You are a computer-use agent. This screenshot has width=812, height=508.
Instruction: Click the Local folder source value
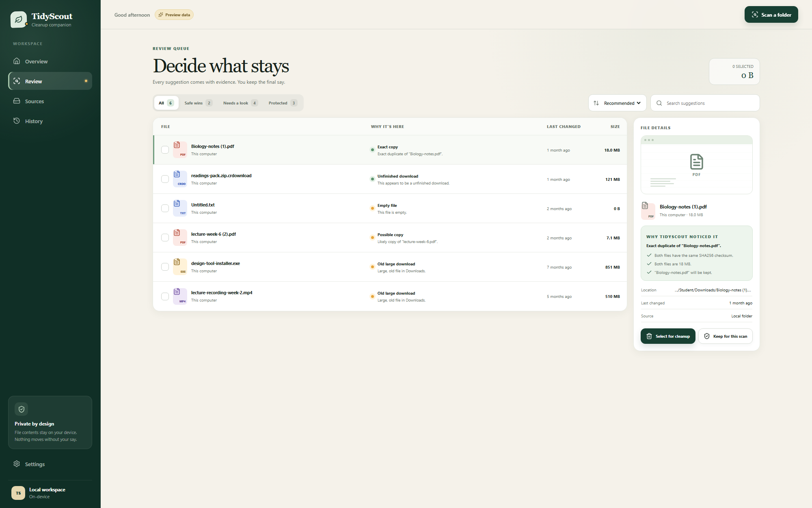click(742, 316)
